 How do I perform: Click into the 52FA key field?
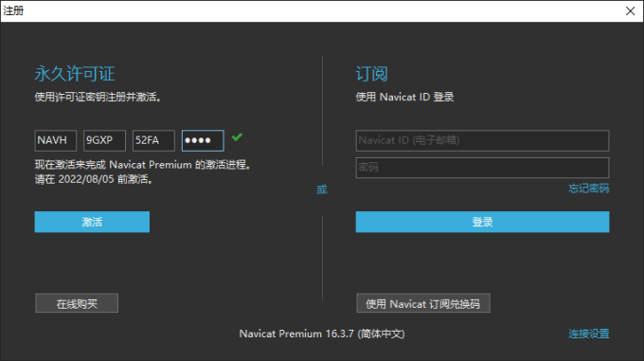tap(153, 140)
